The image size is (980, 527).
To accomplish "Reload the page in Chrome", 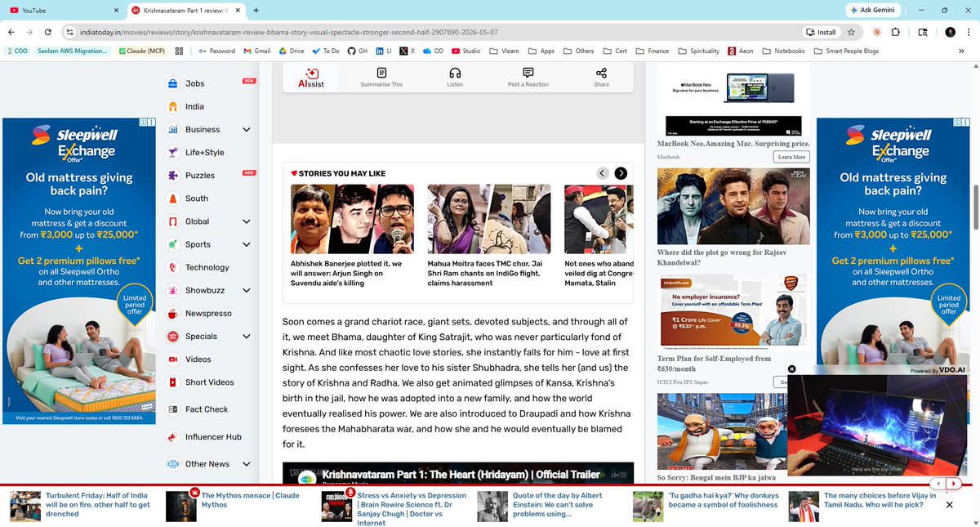I will pyautogui.click(x=48, y=32).
